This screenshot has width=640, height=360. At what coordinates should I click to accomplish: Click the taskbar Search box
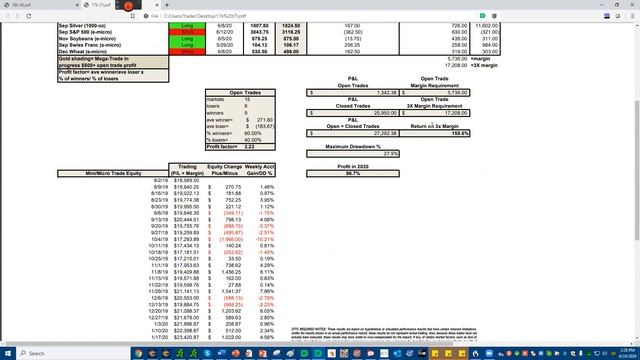73,353
